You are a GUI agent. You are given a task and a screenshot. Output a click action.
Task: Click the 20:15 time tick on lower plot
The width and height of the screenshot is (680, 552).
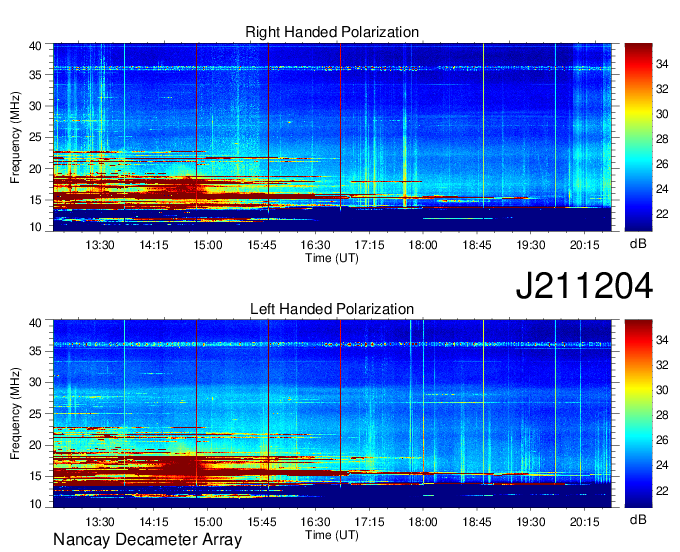(584, 522)
